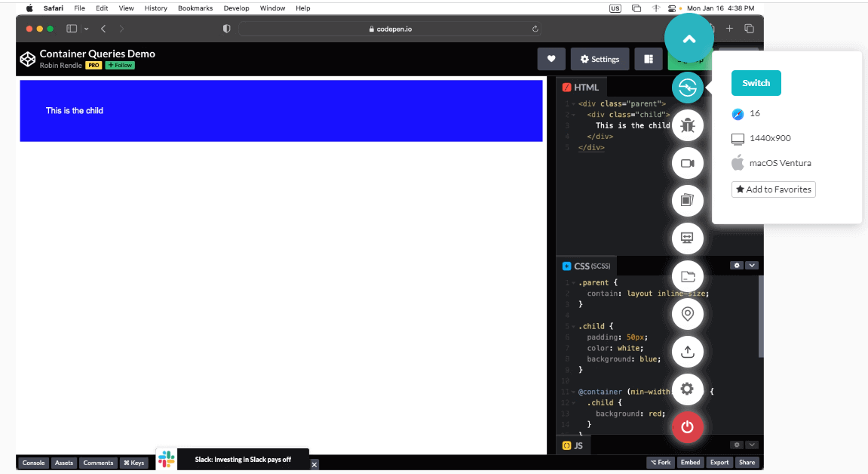Screen dimensions: 868x474
Task: Open the gear settings icon in the floating menu
Action: (x=687, y=389)
